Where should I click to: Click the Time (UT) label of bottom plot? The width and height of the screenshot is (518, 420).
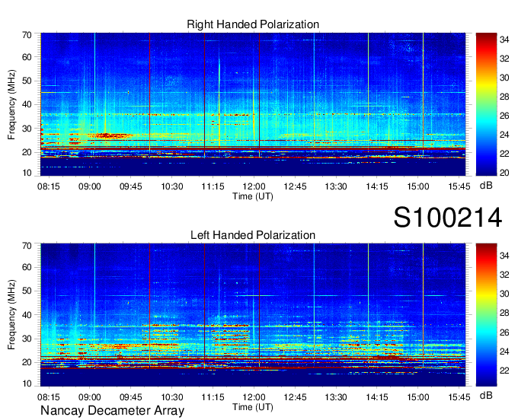(253, 407)
